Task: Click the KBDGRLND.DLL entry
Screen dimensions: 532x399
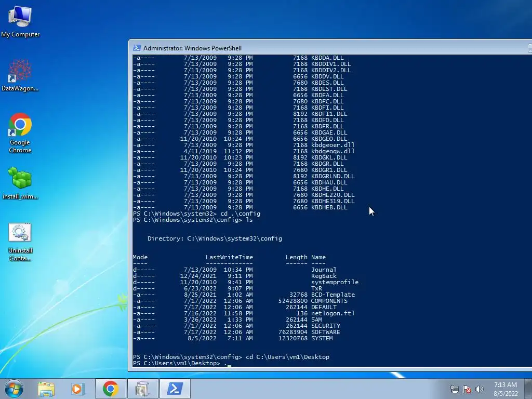Action: point(333,177)
